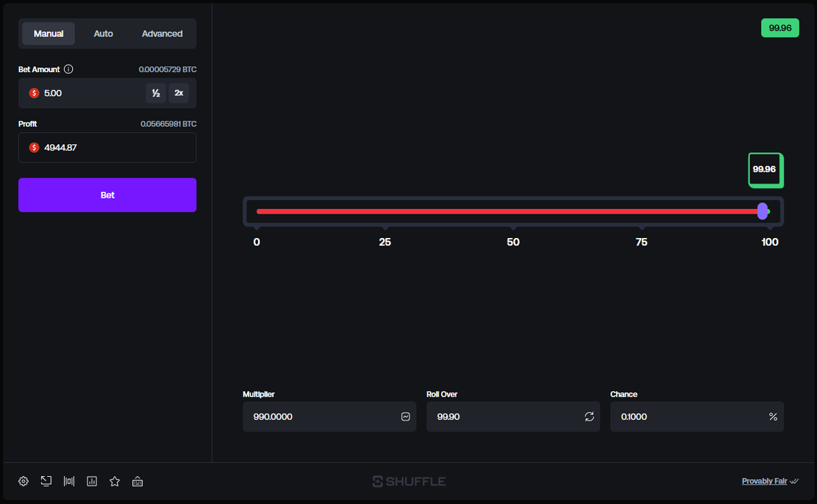Click the dollar icon in Profit field
The image size is (817, 504).
[34, 148]
